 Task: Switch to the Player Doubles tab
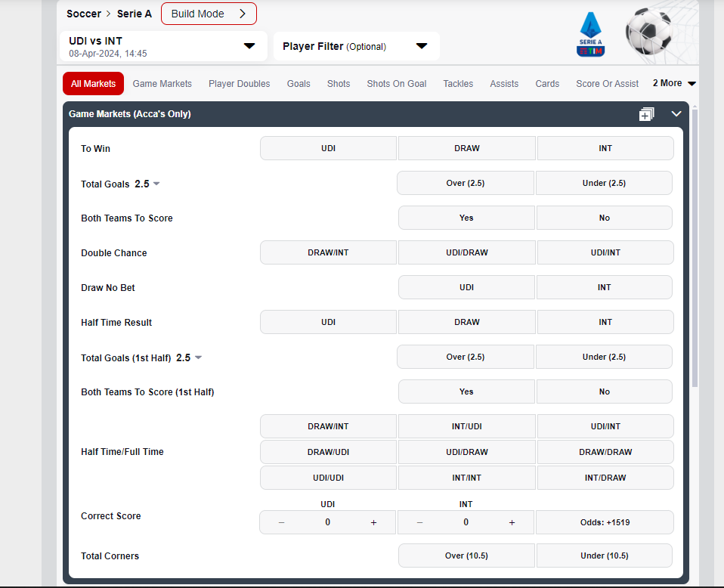tap(239, 84)
